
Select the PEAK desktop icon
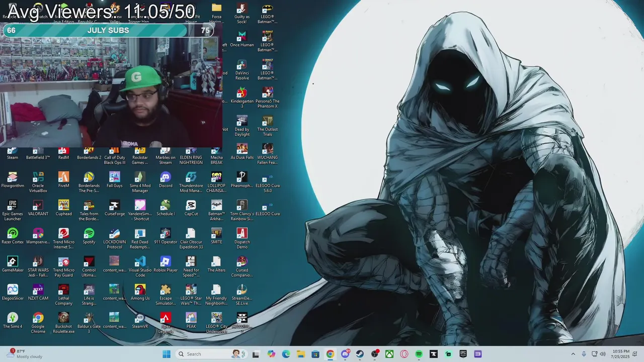click(x=191, y=321)
